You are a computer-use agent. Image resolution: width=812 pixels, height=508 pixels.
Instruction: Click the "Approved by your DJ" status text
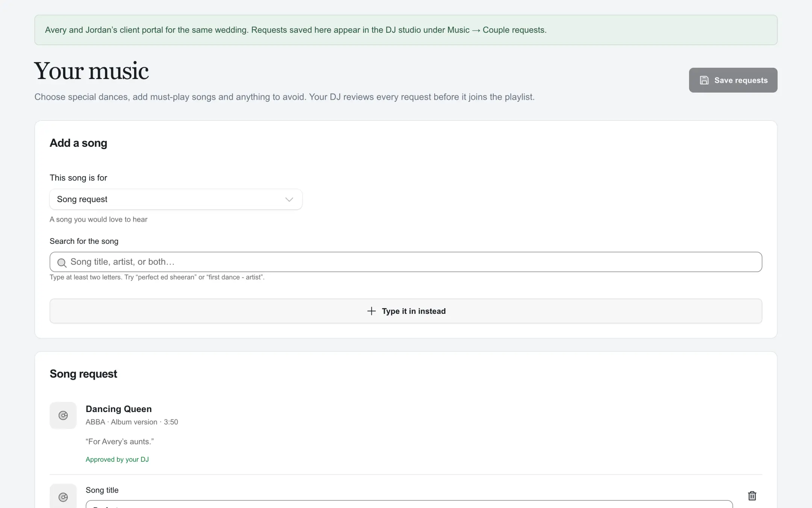117,459
